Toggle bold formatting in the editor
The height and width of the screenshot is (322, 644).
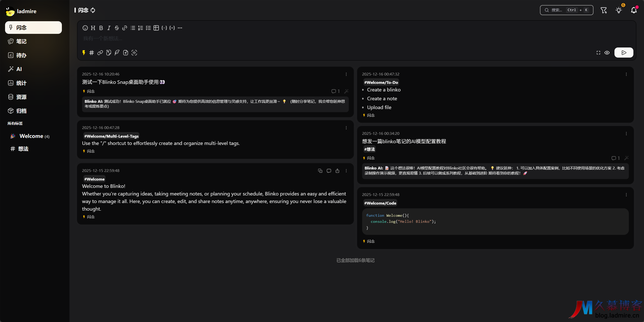pyautogui.click(x=101, y=28)
